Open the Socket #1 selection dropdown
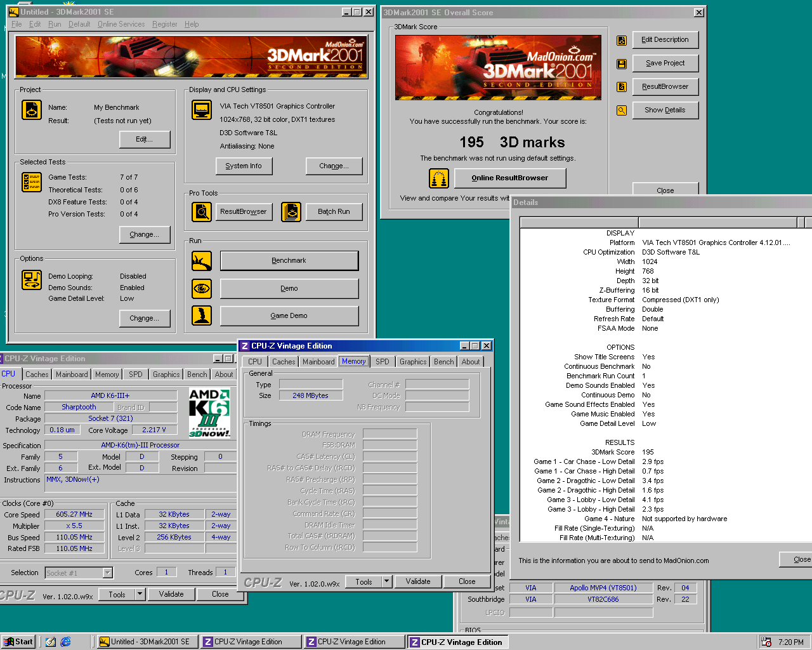The height and width of the screenshot is (650, 812). pos(108,573)
